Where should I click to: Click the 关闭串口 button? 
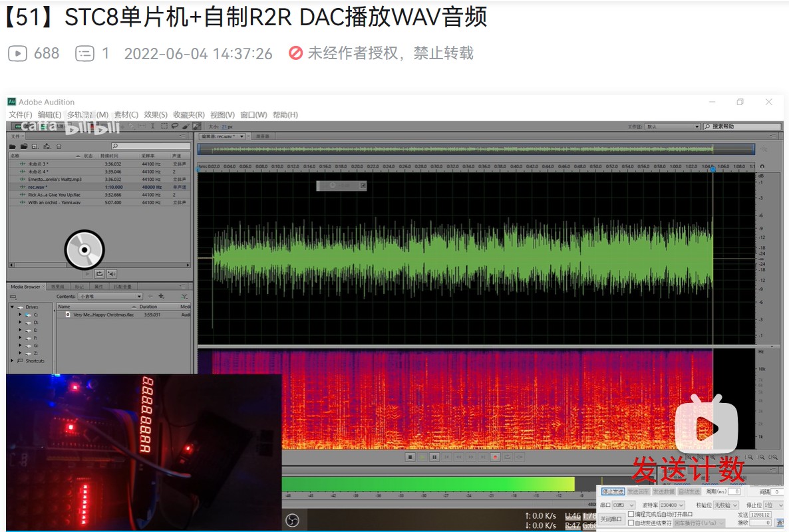pos(611,519)
